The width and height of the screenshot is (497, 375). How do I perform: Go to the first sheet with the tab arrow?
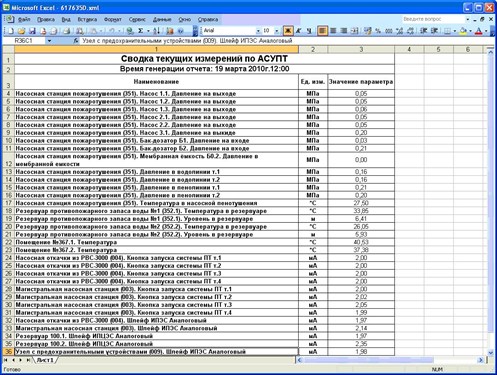coord(6,360)
